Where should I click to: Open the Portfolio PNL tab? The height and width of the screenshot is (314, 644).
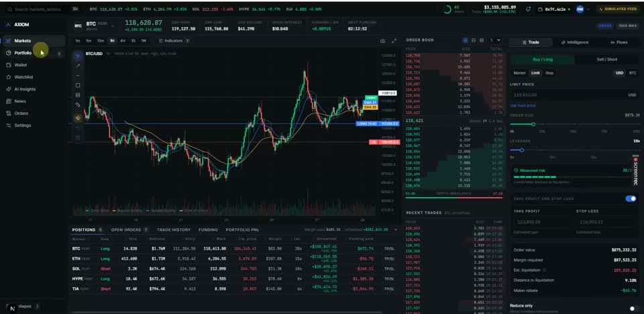[x=242, y=229]
